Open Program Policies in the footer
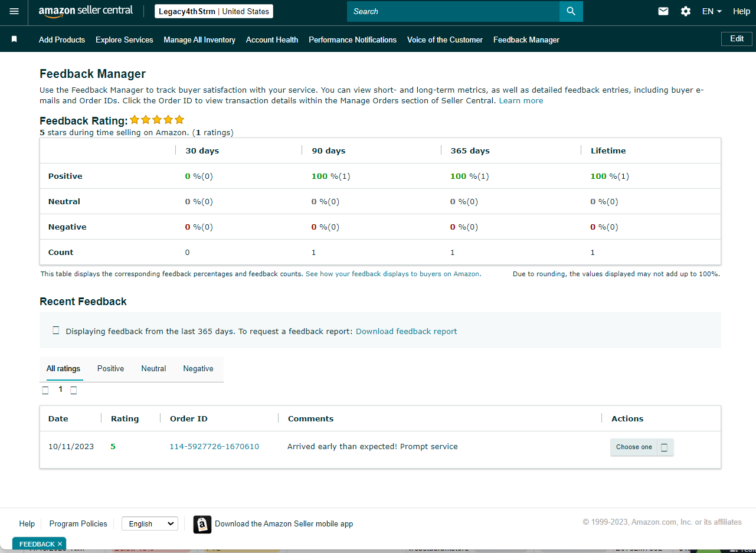The height and width of the screenshot is (553, 756). (x=78, y=523)
